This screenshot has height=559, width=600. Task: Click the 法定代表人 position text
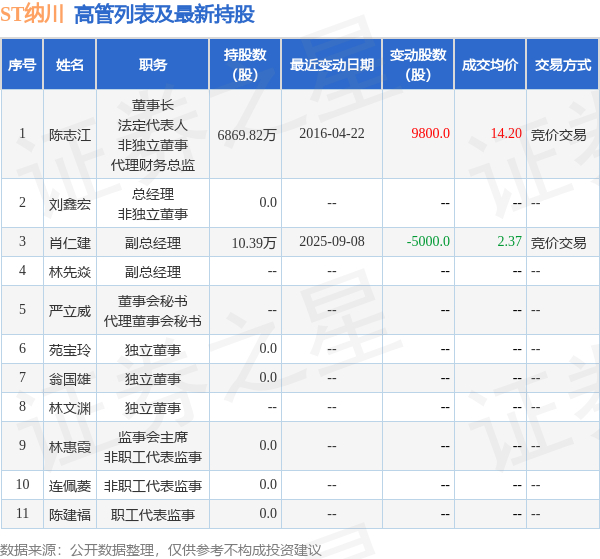click(153, 125)
